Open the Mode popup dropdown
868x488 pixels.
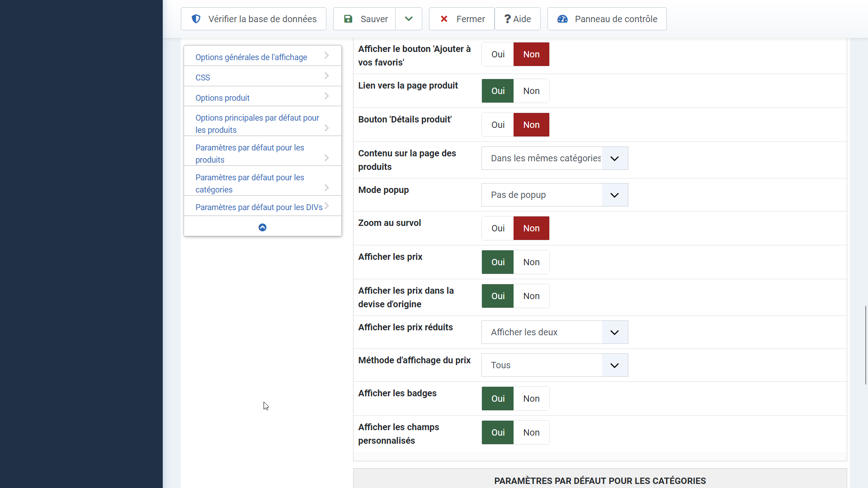click(555, 195)
